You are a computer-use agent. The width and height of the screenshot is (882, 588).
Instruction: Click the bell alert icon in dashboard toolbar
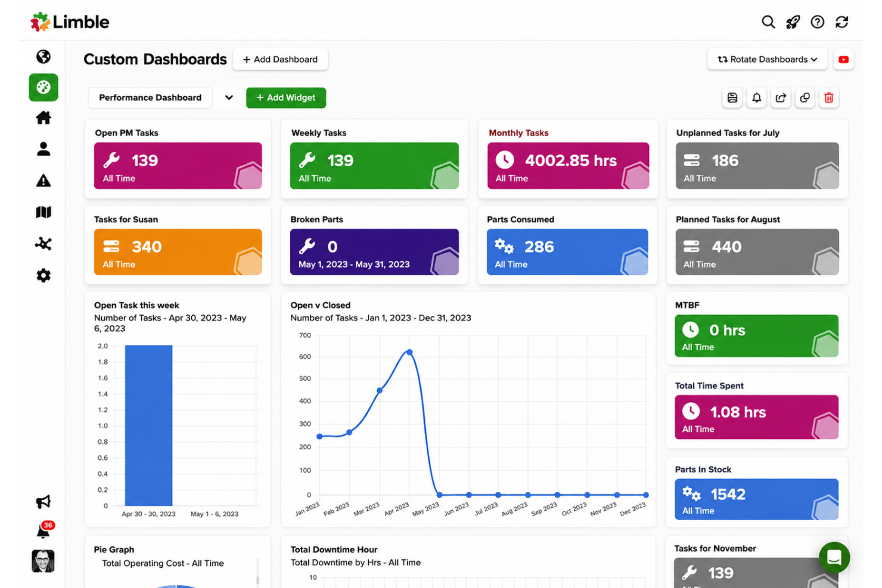click(x=756, y=98)
